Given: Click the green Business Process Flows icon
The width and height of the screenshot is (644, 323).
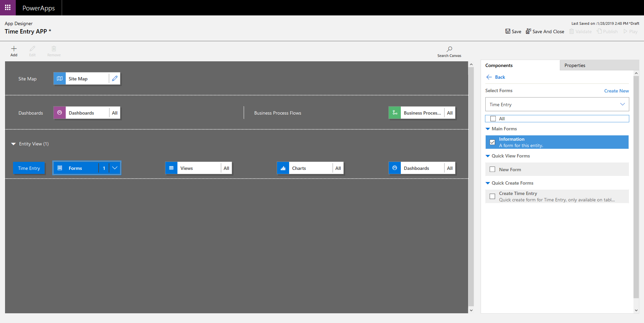Looking at the screenshot, I should point(395,113).
